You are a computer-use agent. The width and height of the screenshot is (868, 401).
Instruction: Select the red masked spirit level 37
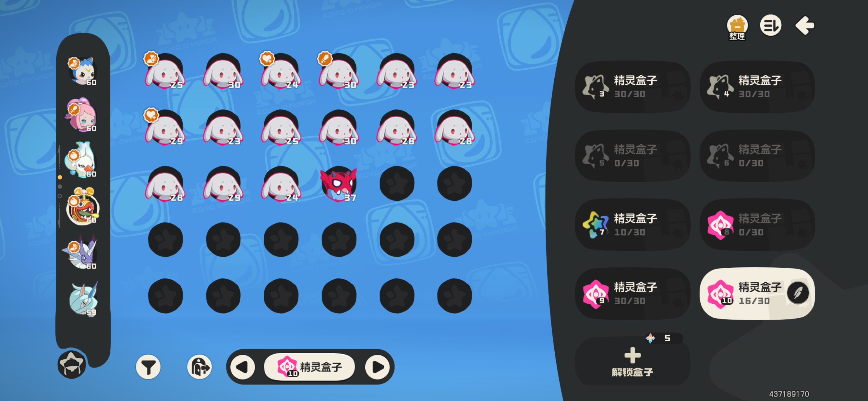click(338, 184)
